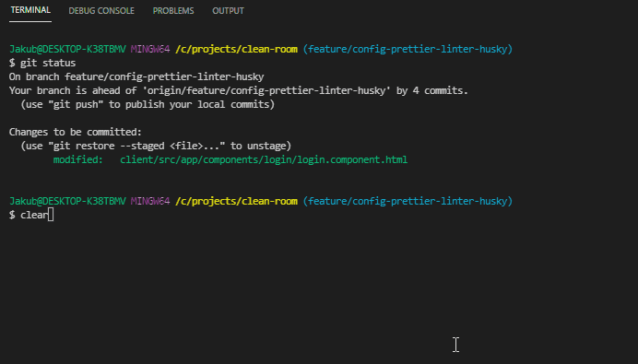The width and height of the screenshot is (638, 364).
Task: Click the 'Changes to be committed:' line
Action: (76, 132)
